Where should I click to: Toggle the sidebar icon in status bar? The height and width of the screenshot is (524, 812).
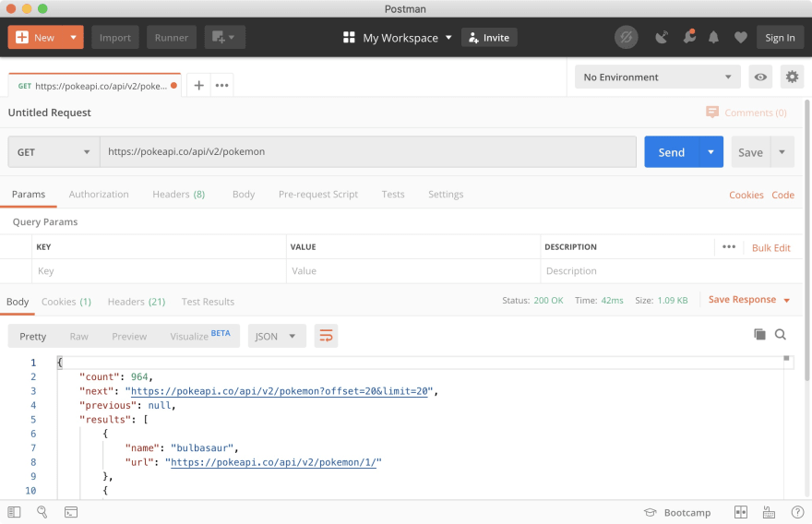pyautogui.click(x=15, y=512)
